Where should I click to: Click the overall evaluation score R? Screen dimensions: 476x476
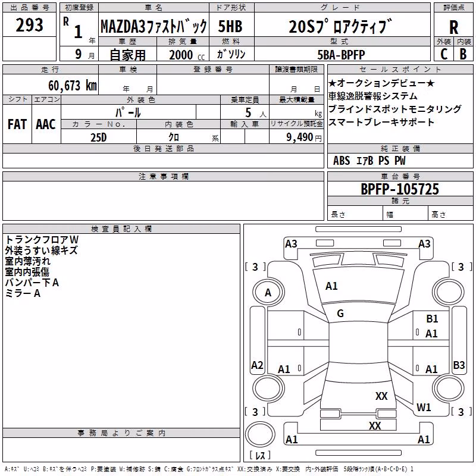(453, 27)
